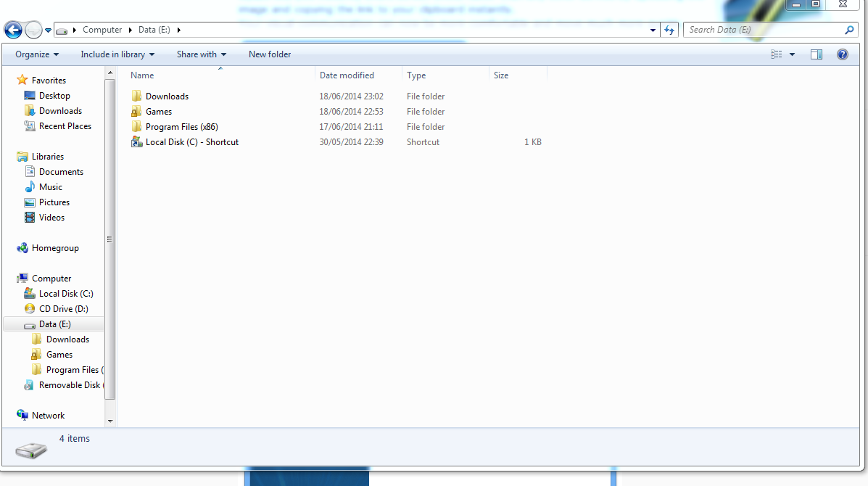Select Downloads folder icon in file list
This screenshot has width=868, height=486.
(137, 96)
